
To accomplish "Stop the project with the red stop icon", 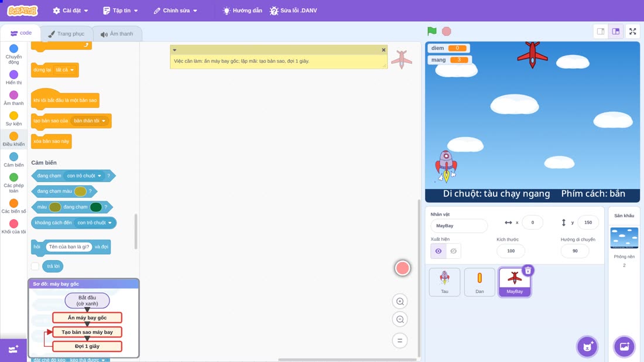I will point(447,31).
